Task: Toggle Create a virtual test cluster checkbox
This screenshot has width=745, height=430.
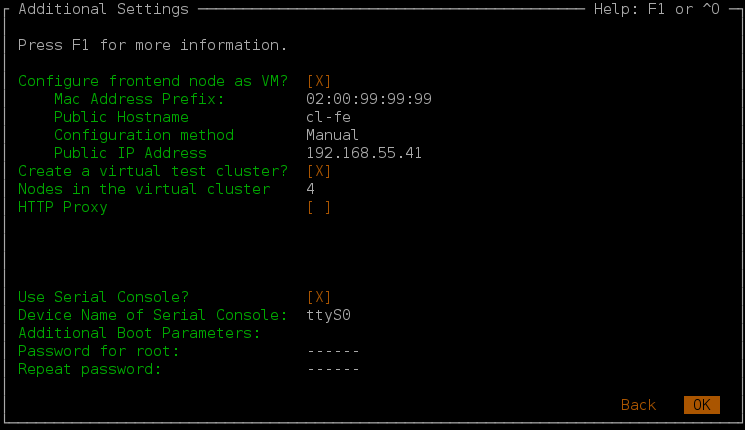Action: (319, 171)
